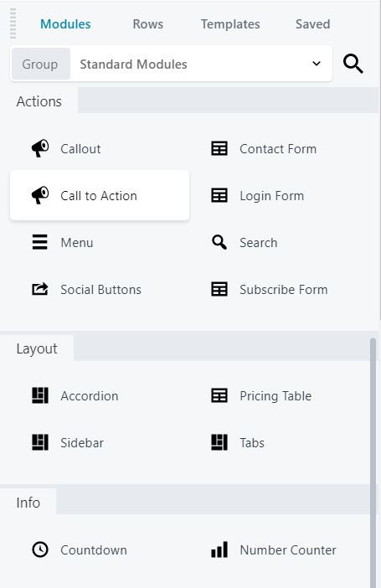Click the dropdown chevron arrow
The height and width of the screenshot is (588, 381).
(x=317, y=64)
